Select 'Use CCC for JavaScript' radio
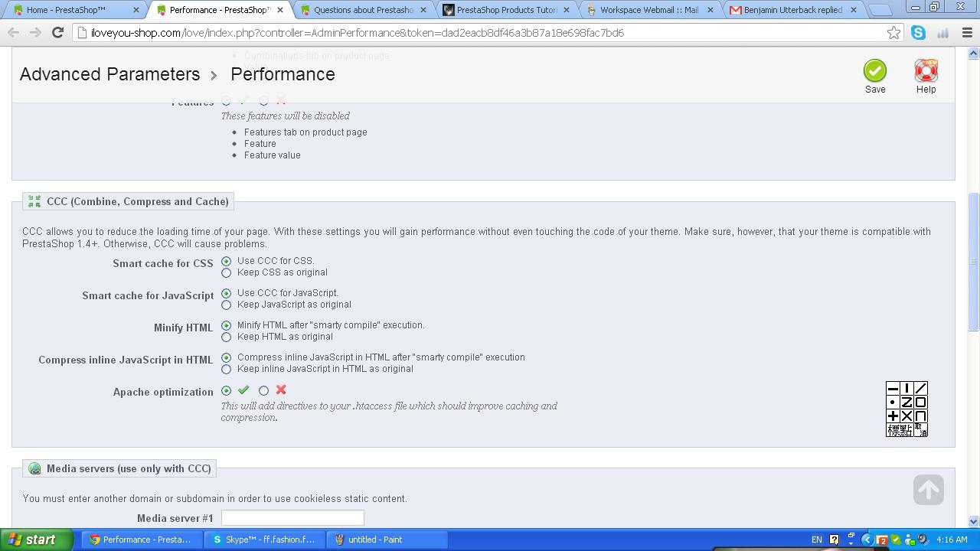Image resolution: width=980 pixels, height=551 pixels. (x=226, y=293)
